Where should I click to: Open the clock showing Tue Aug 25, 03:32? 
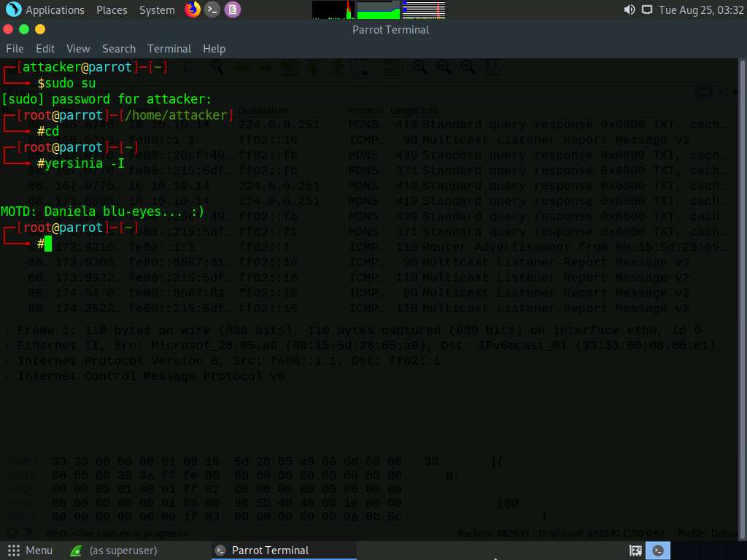pyautogui.click(x=701, y=10)
